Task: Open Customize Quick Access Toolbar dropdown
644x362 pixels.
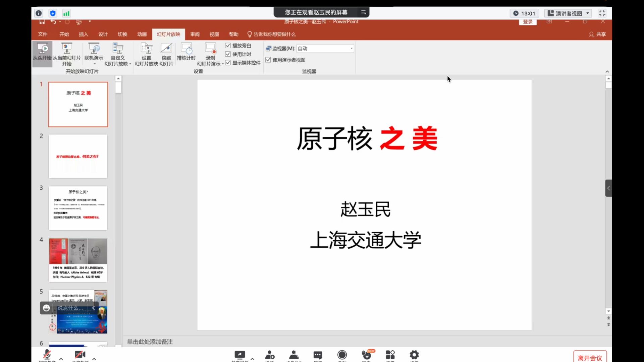Action: point(90,21)
